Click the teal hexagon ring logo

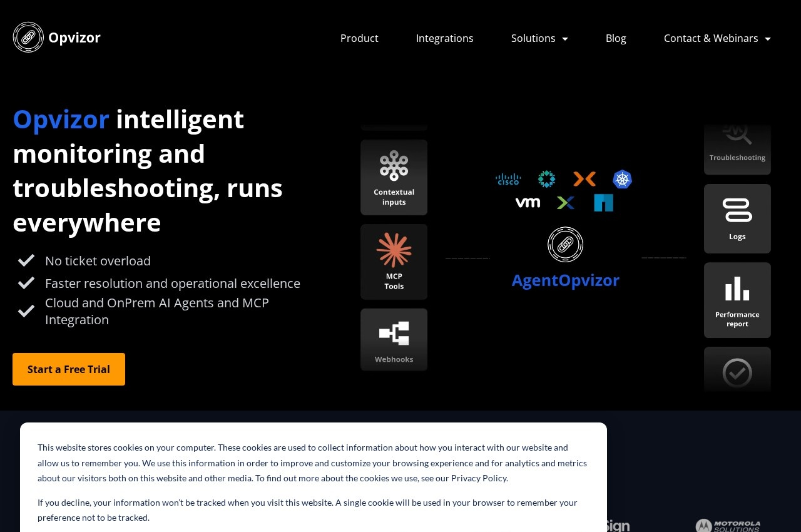(x=546, y=179)
